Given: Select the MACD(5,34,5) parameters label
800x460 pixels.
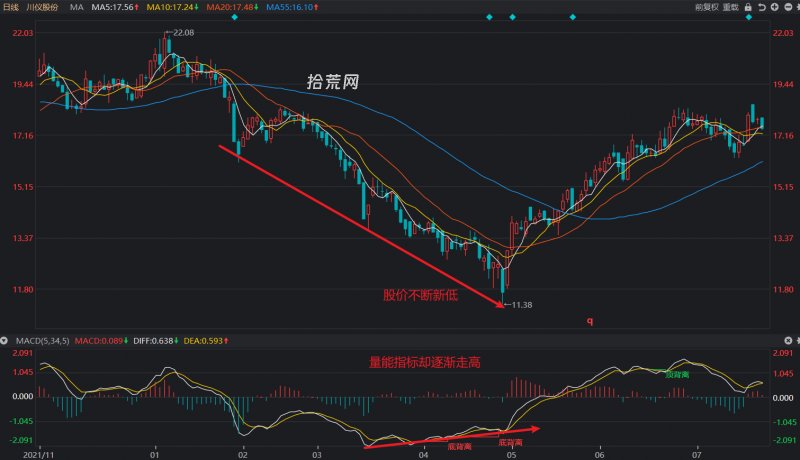Looking at the screenshot, I should point(42,341).
